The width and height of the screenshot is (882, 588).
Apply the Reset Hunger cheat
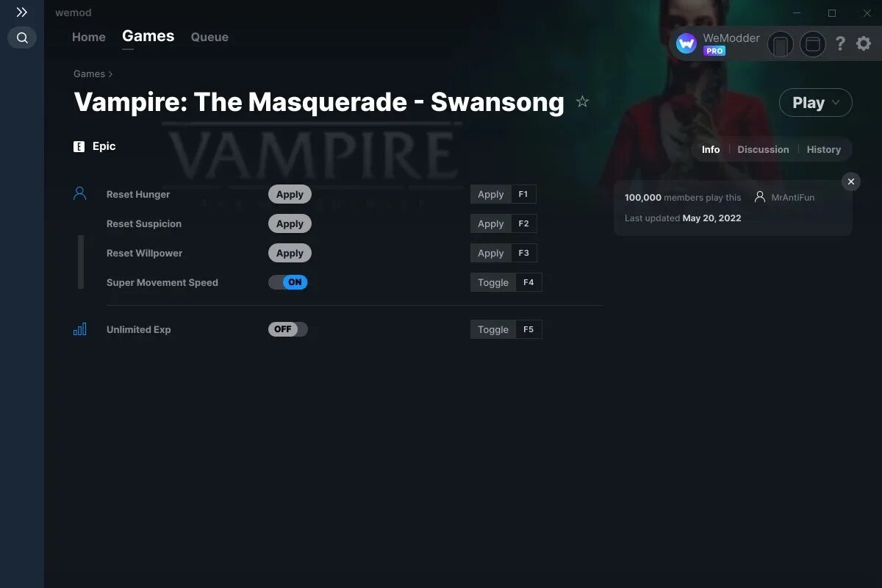pos(290,194)
